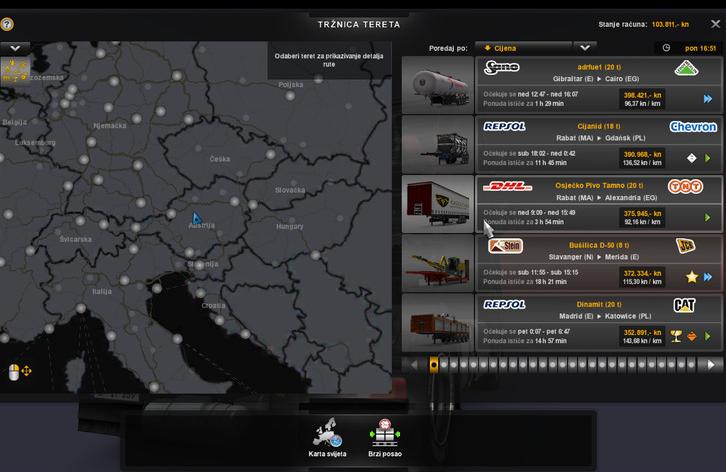Go to next page of job list
726x472 pixels.
(x=712, y=365)
